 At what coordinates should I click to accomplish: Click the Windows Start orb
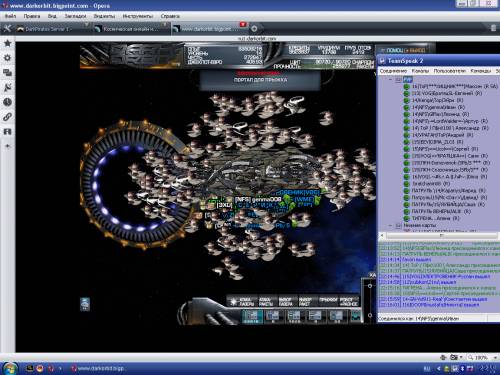point(10,368)
